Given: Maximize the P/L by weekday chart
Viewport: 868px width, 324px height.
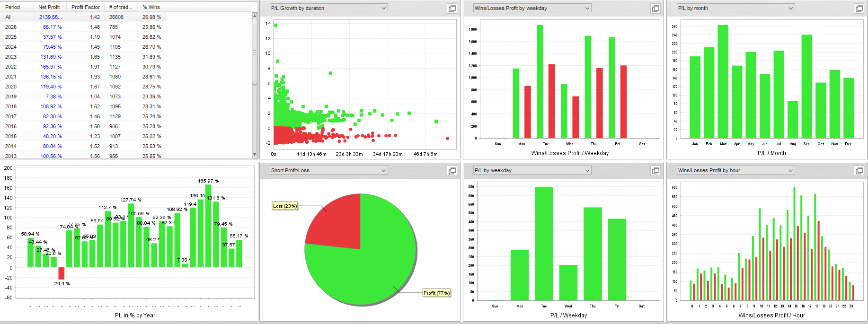Looking at the screenshot, I should point(655,171).
